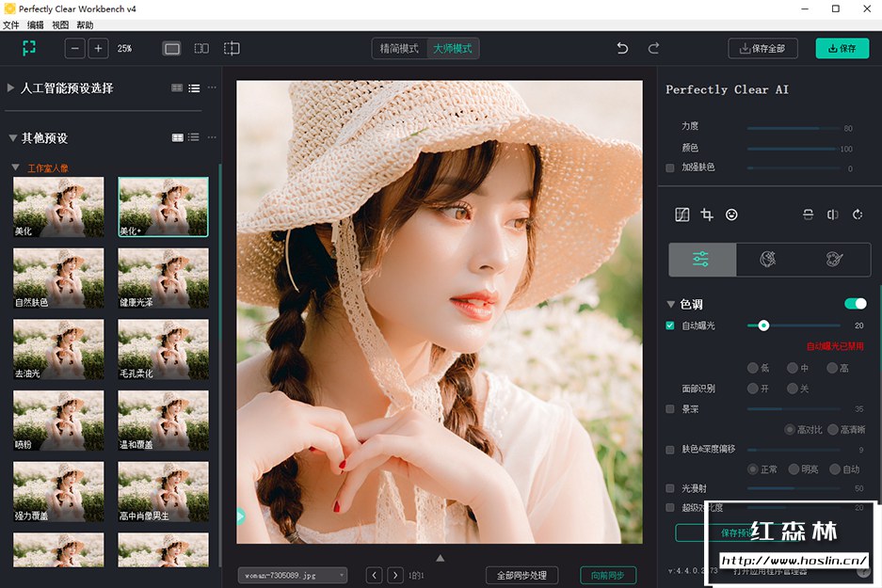Enable the 加强肤色 checkbox

[x=670, y=167]
